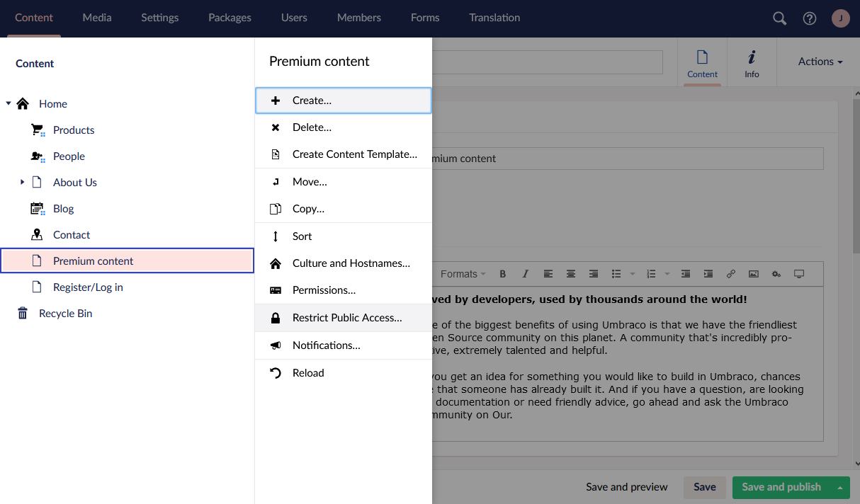Open the help icon in the top bar

point(810,18)
